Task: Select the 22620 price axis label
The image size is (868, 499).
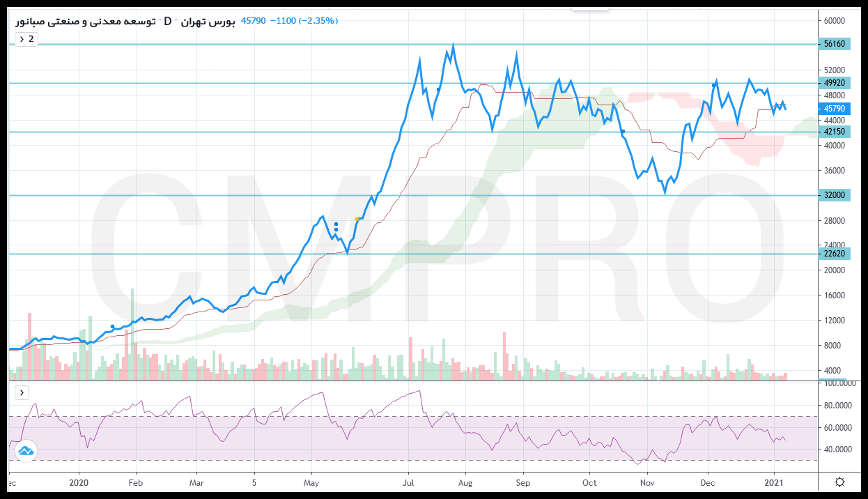Action: tap(834, 254)
